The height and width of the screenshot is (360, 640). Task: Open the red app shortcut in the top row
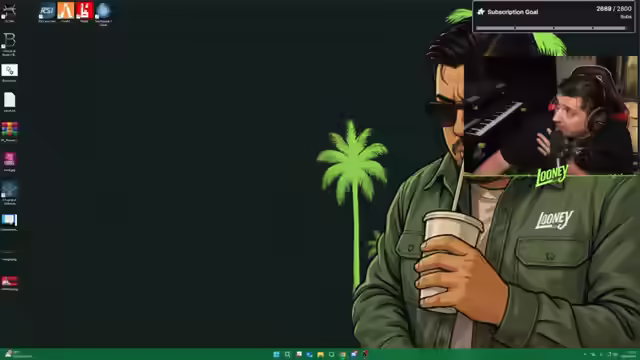click(84, 12)
